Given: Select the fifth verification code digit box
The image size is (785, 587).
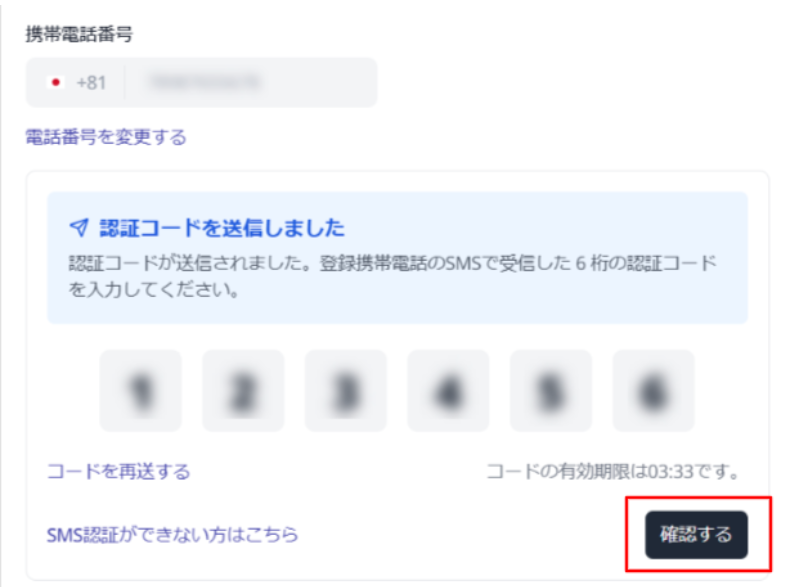Looking at the screenshot, I should coord(551,391).
